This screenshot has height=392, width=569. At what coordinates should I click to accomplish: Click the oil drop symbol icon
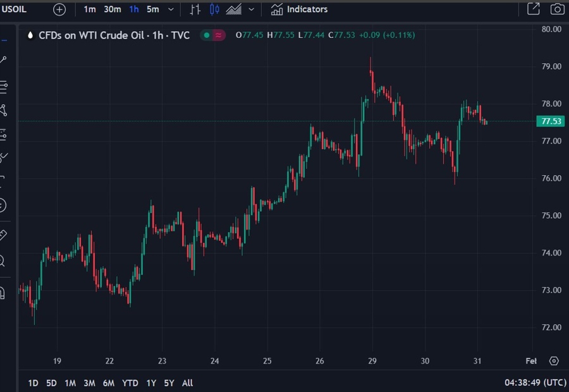[30, 35]
